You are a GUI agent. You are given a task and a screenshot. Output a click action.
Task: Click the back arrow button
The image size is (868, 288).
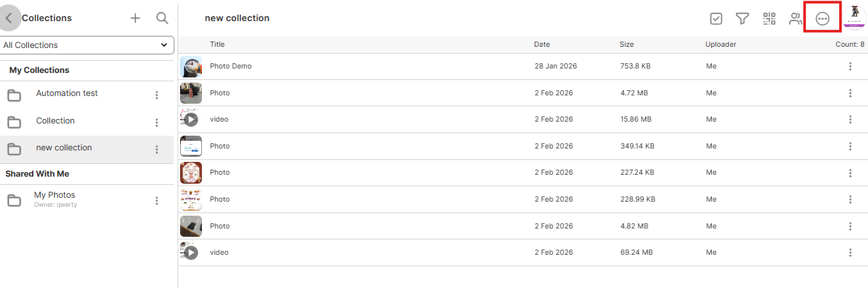(x=9, y=19)
